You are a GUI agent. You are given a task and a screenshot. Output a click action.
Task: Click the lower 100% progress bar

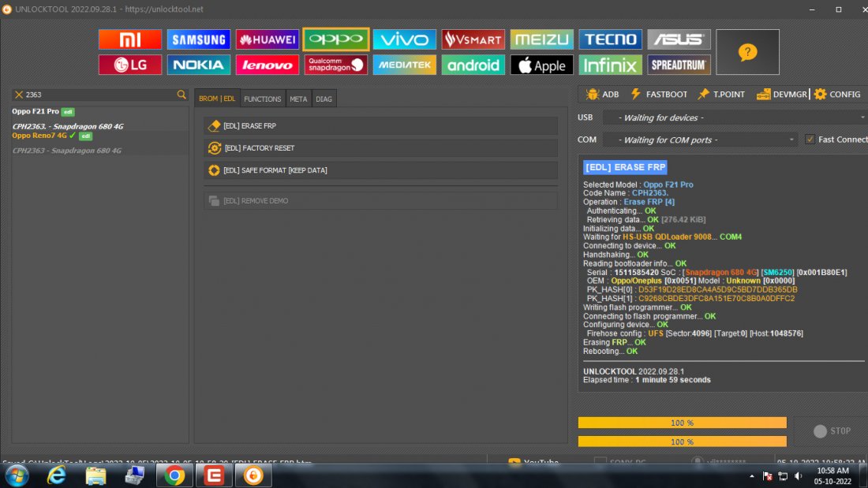click(682, 441)
